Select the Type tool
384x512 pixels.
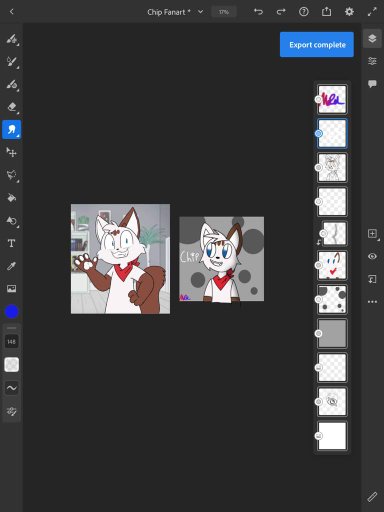[x=12, y=243]
